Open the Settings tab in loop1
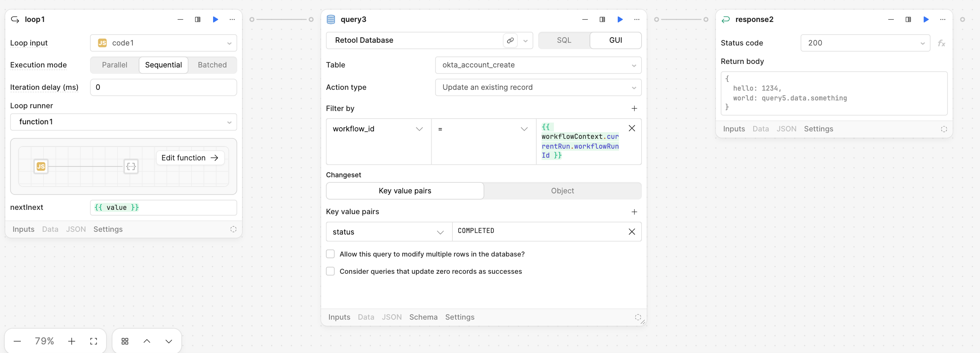 (x=108, y=229)
